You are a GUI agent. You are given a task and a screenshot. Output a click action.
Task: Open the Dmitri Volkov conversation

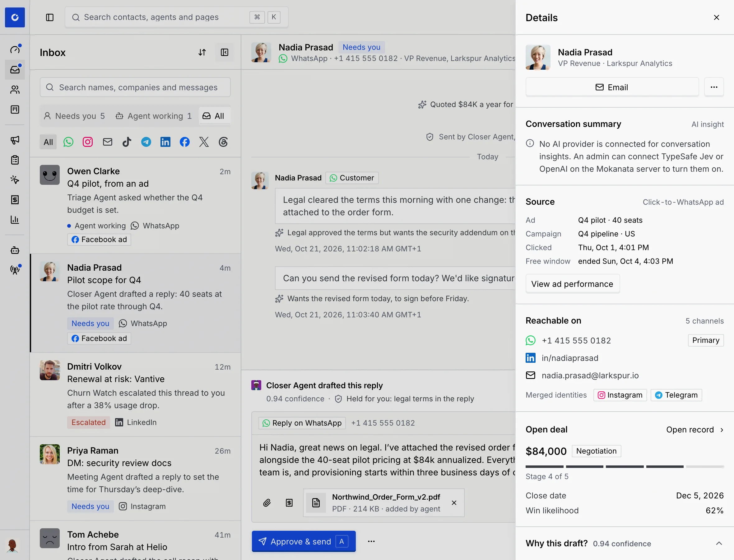tap(135, 394)
